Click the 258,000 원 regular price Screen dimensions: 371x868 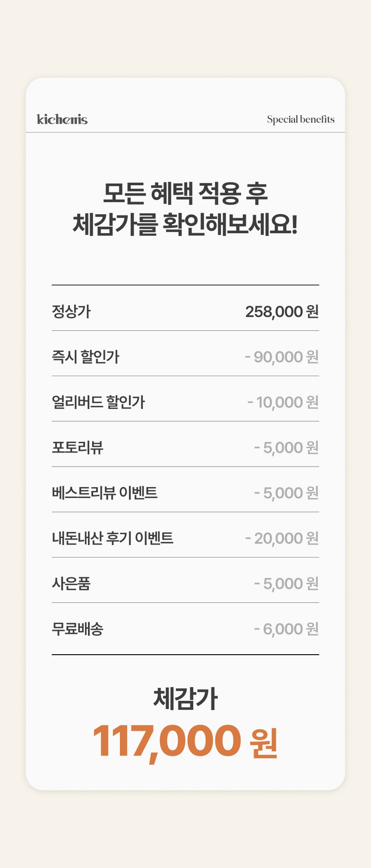click(x=282, y=312)
